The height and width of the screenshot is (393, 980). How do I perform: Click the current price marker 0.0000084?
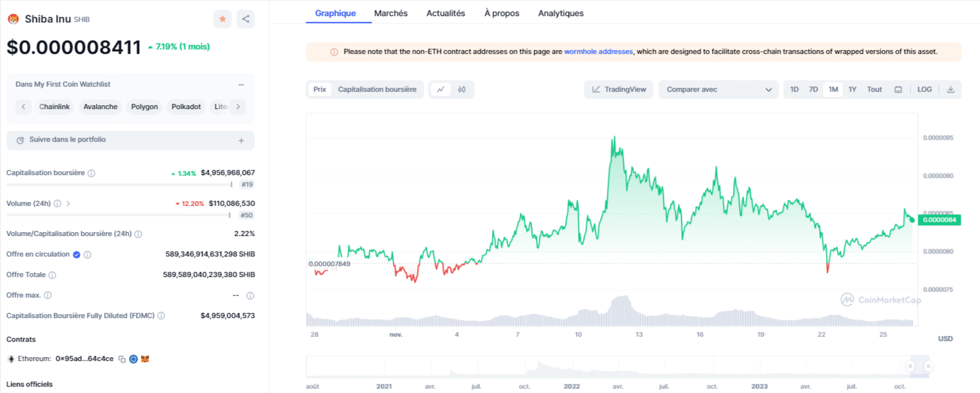939,220
